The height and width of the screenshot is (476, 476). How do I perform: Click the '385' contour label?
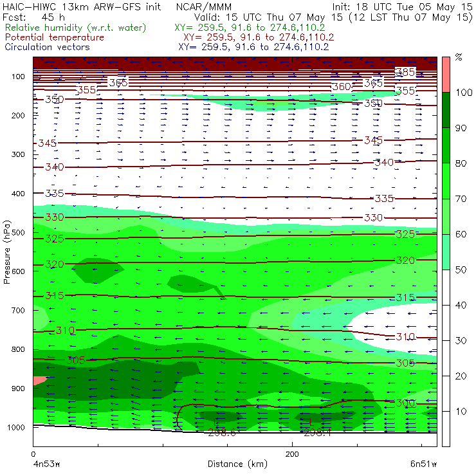[405, 72]
